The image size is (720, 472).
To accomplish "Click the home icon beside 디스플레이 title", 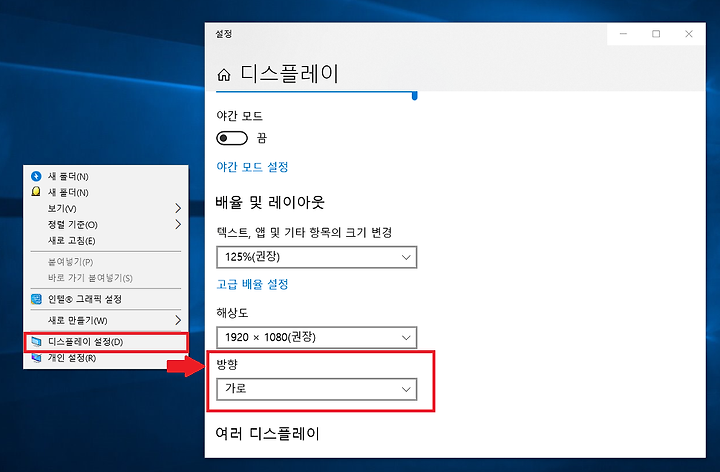I will pos(224,75).
